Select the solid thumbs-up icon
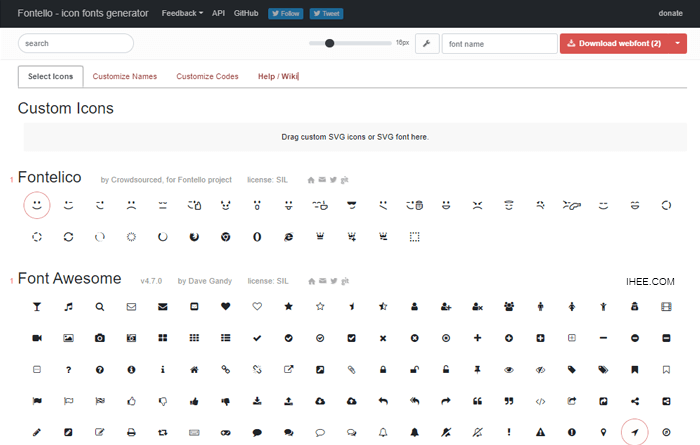 point(194,401)
